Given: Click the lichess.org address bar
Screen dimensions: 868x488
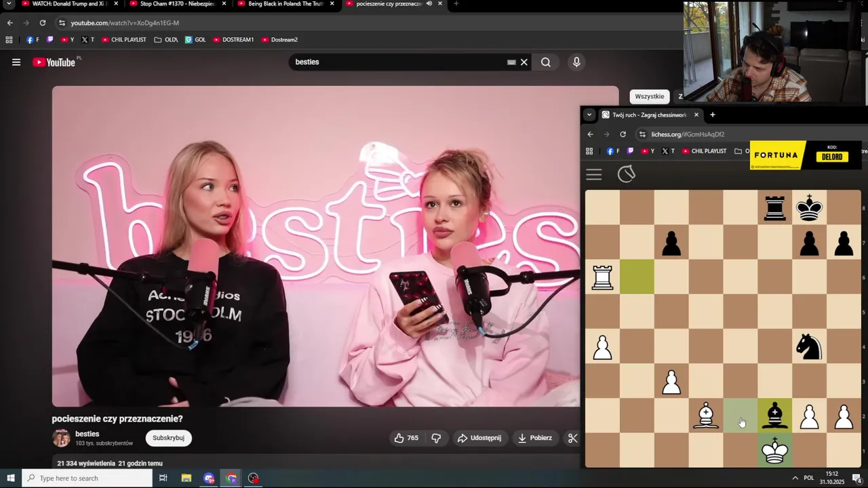Looking at the screenshot, I should (x=688, y=134).
